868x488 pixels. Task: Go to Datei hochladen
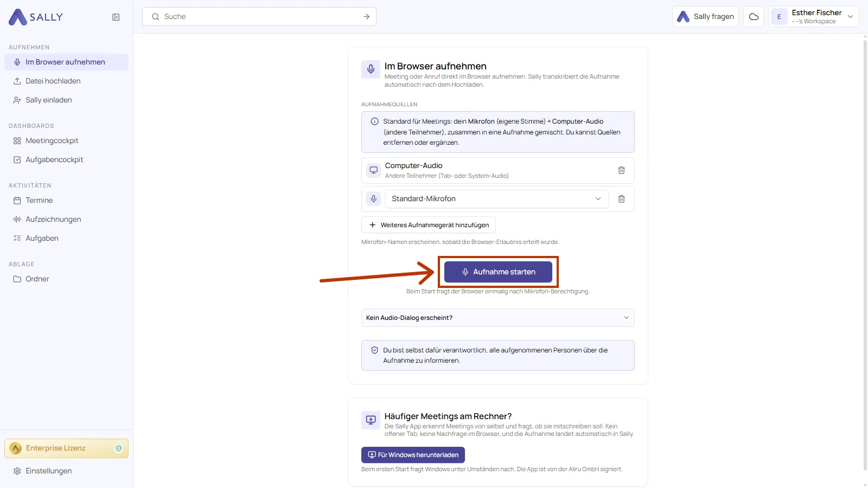point(66,81)
